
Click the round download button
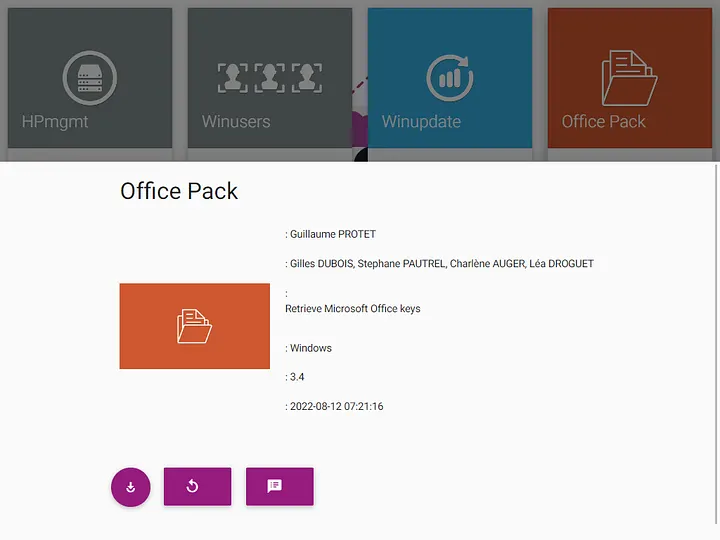(130, 487)
